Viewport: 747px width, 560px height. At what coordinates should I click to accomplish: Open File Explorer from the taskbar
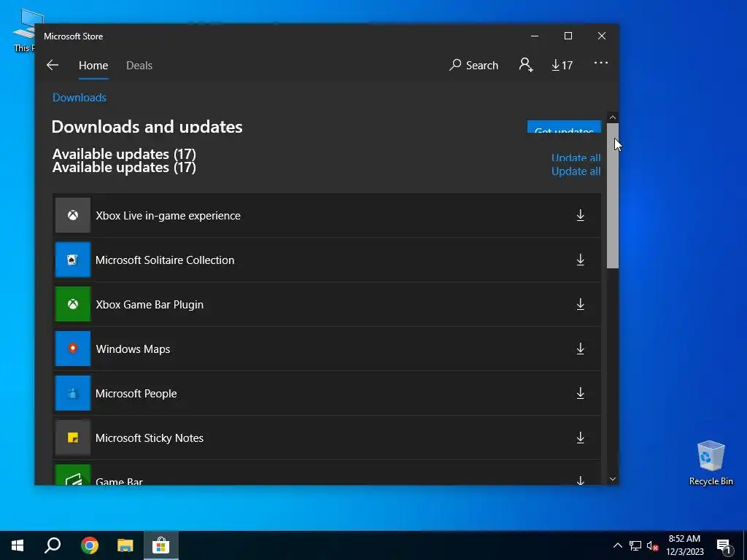click(x=125, y=545)
